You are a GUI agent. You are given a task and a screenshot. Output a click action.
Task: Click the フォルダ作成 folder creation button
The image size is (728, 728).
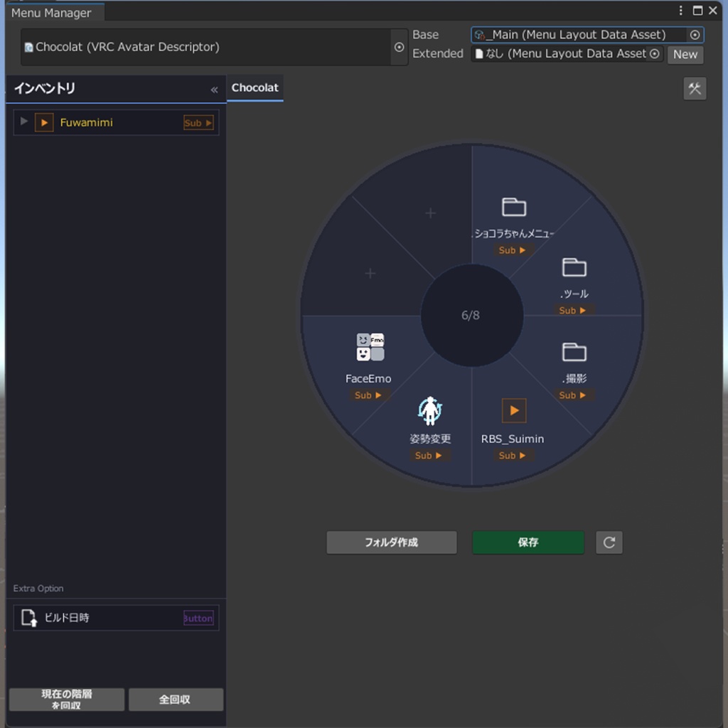tap(392, 542)
